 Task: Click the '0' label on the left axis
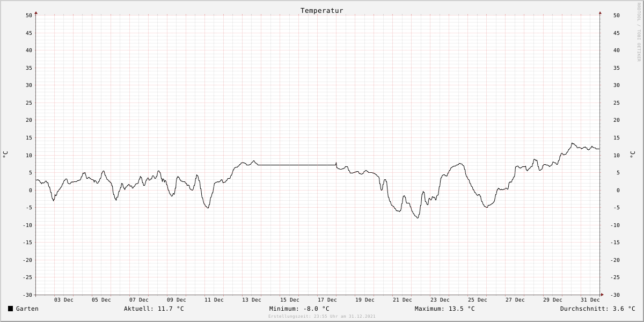click(x=31, y=191)
